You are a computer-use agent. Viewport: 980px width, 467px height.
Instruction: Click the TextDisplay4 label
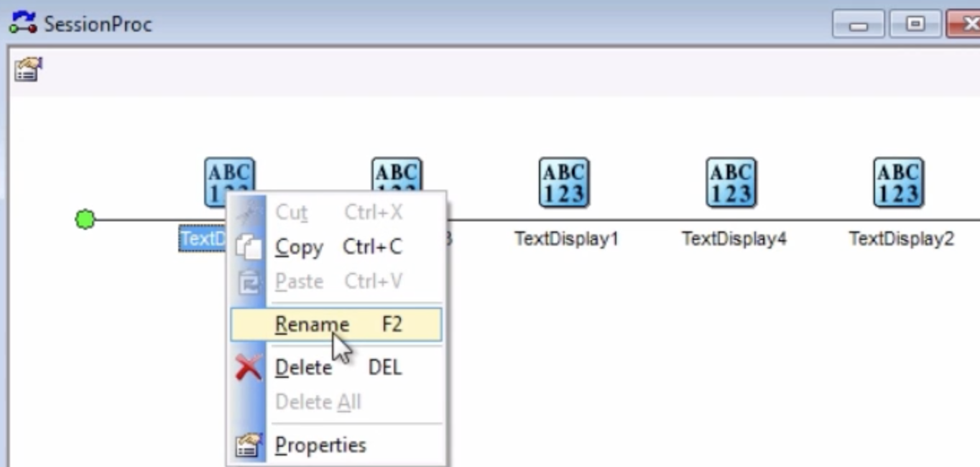tap(734, 239)
